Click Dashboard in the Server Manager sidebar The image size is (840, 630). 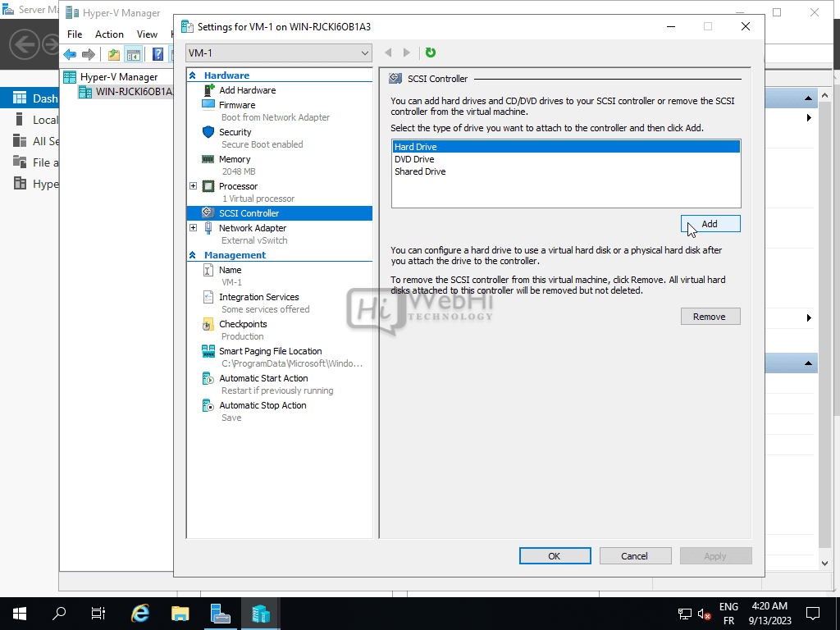tap(30, 98)
